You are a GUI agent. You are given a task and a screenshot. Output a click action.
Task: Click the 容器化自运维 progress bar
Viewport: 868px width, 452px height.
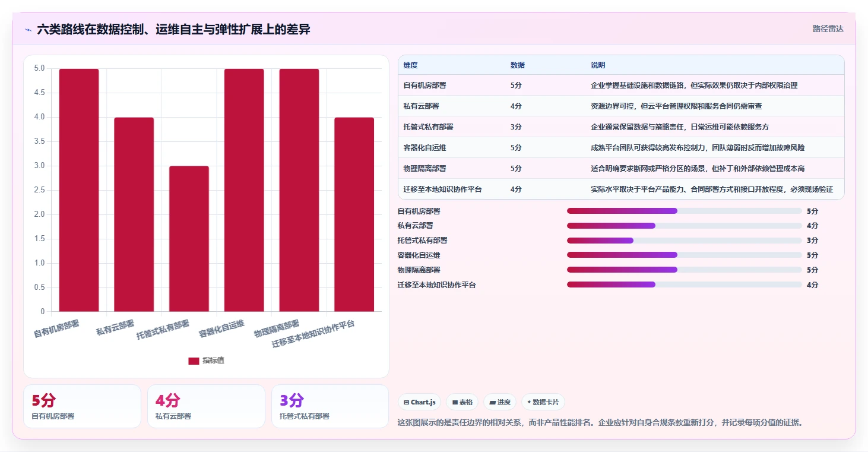pyautogui.click(x=685, y=255)
